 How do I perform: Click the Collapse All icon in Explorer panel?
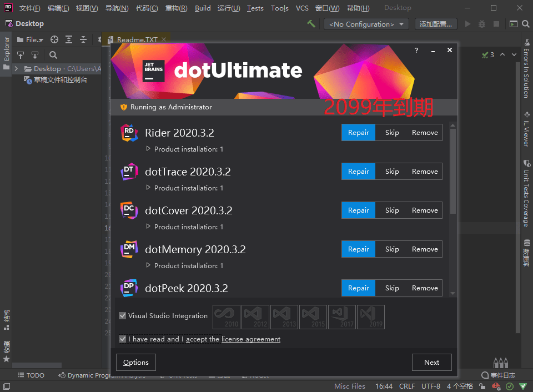(83, 40)
